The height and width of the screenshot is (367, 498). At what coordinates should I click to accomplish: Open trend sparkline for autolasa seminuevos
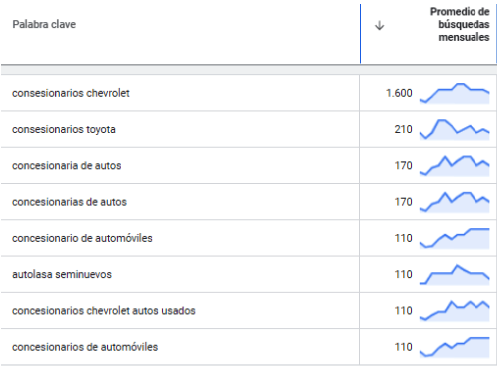click(x=455, y=275)
